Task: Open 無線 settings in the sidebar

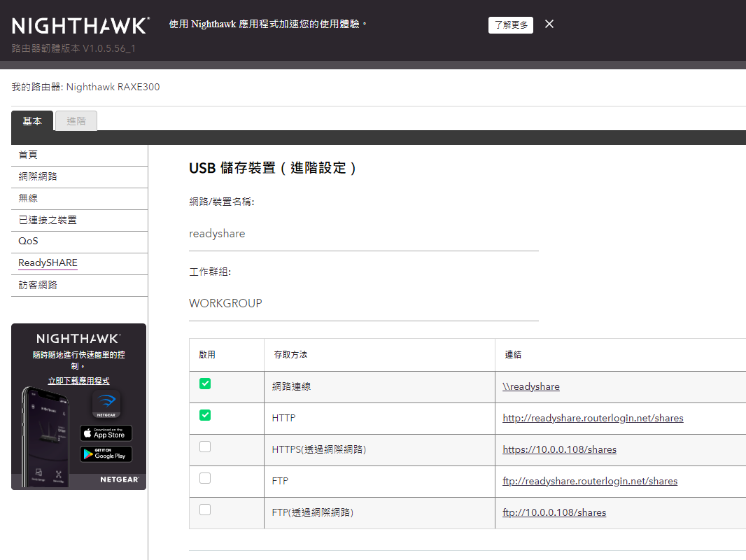Action: click(x=80, y=198)
